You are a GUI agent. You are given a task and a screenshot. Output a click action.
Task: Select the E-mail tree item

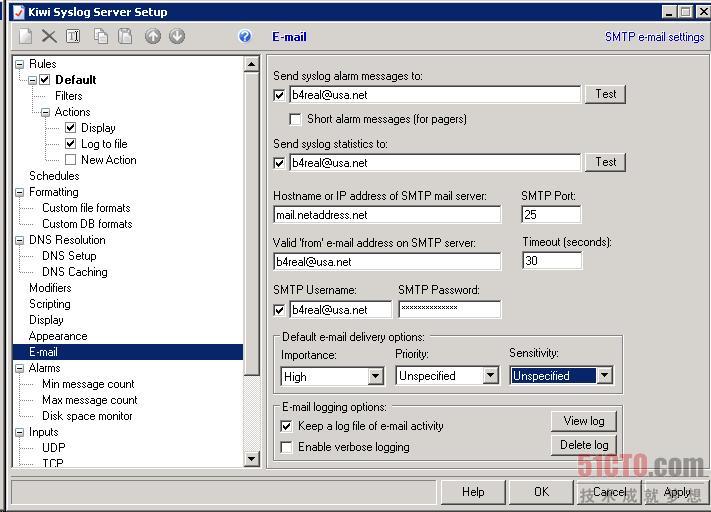tap(128, 352)
